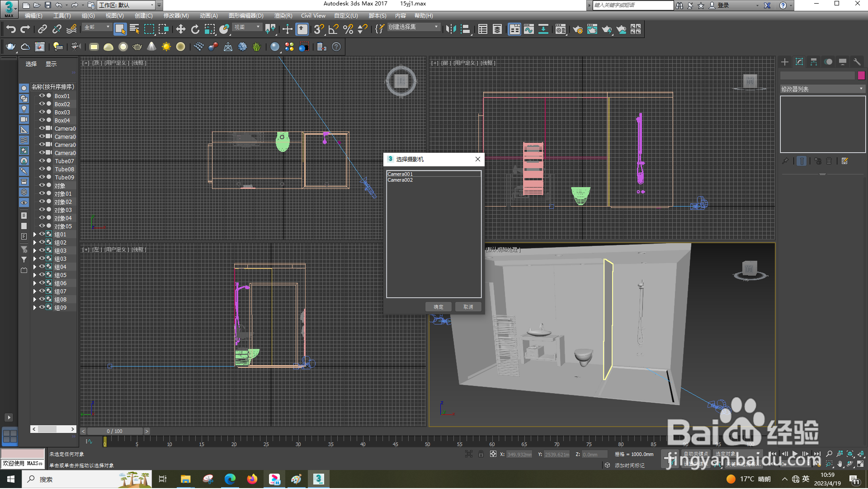Screen dimensions: 868x489
Task: Toggle visibility of Tube07 object
Action: coord(42,161)
